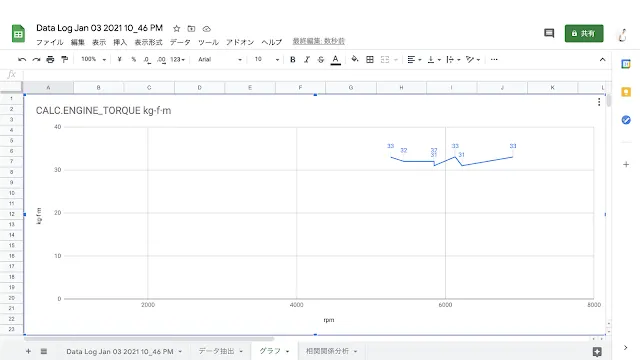Open the グラフ tab dropdown arrow
Image resolution: width=640 pixels, height=360 pixels.
pyautogui.click(x=287, y=351)
